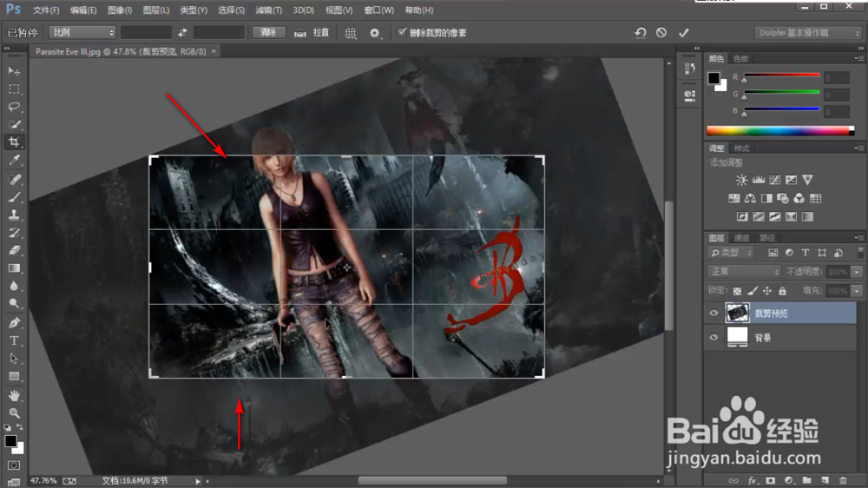
Task: Hide the 裁剪预览 layer
Action: click(713, 313)
